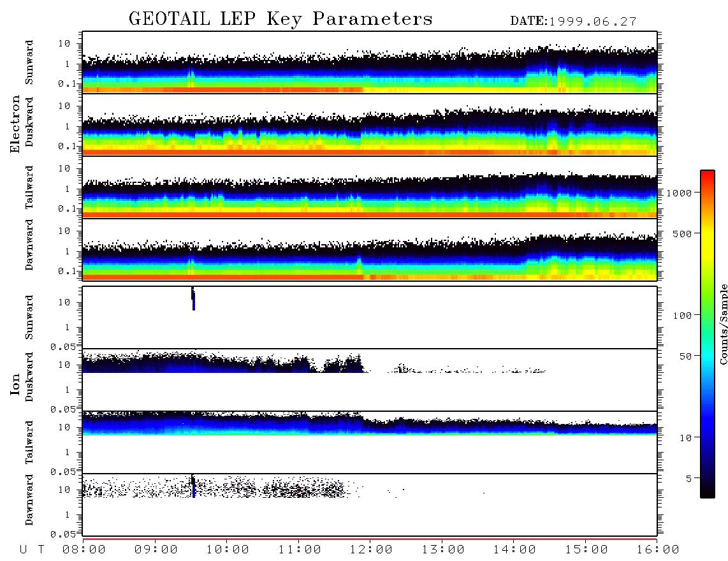The image size is (728, 561).
Task: Click the 12:00 time tick label
Action: (371, 550)
